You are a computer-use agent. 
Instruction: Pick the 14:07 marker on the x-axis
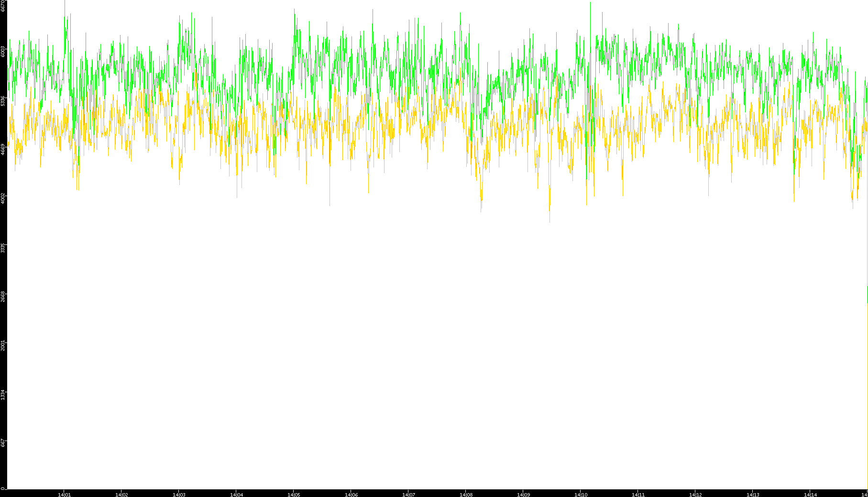(408, 495)
